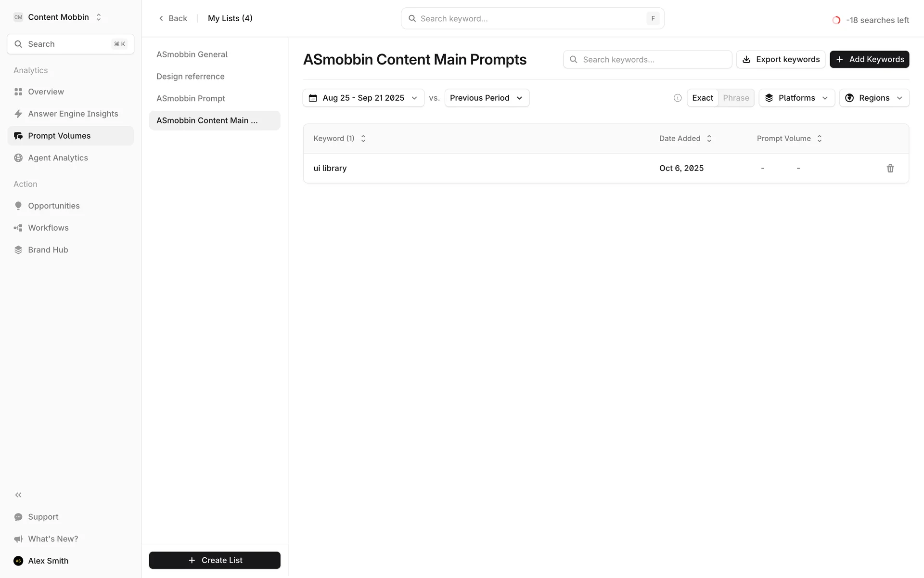This screenshot has height=578, width=924.
Task: Open Workflows in the sidebar
Action: pyautogui.click(x=48, y=228)
